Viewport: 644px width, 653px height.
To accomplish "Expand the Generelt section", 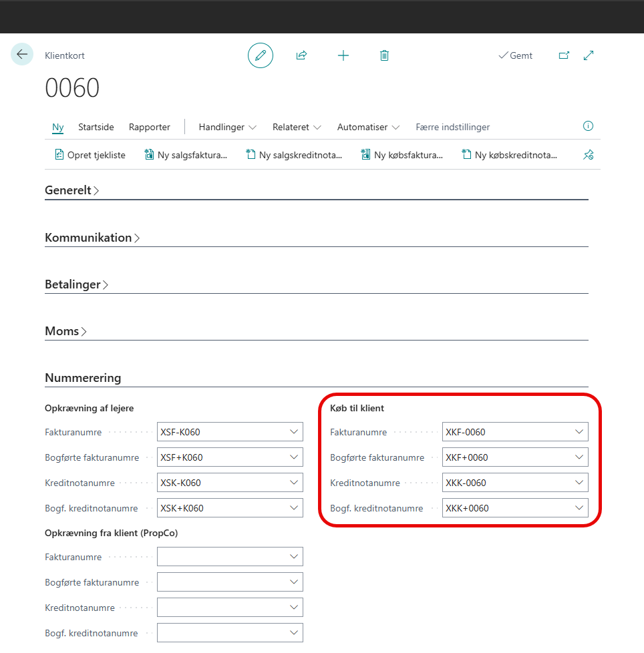I will 72,190.
